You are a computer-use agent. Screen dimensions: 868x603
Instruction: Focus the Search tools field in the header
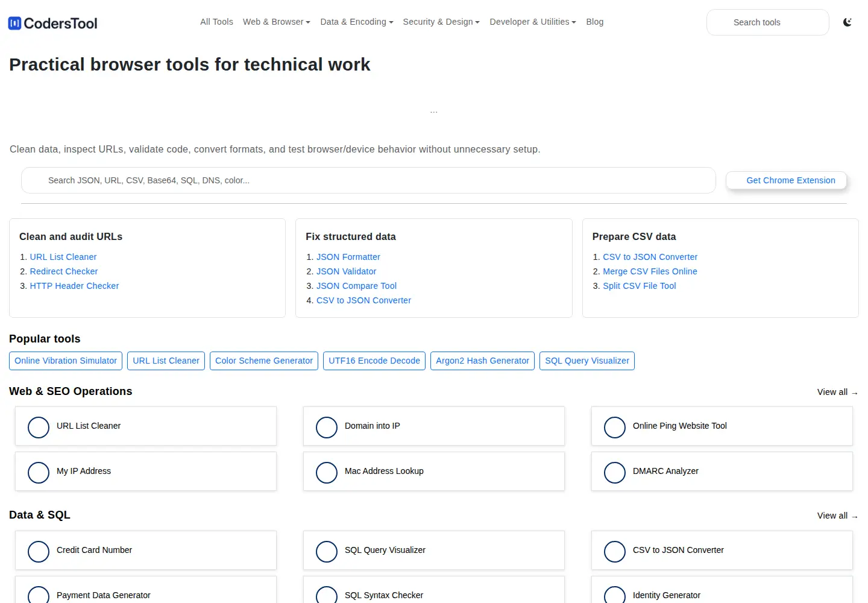click(x=768, y=22)
